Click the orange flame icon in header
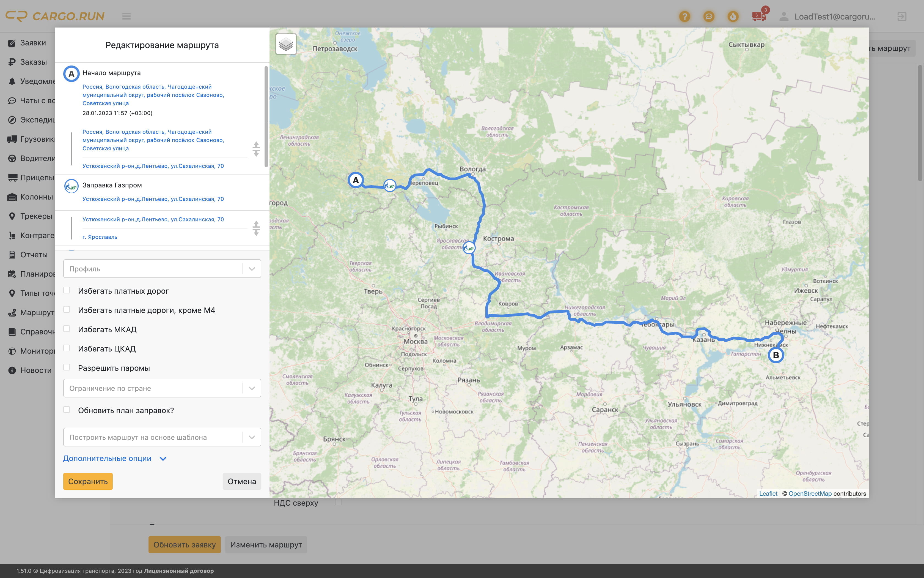This screenshot has width=924, height=578. (x=733, y=17)
